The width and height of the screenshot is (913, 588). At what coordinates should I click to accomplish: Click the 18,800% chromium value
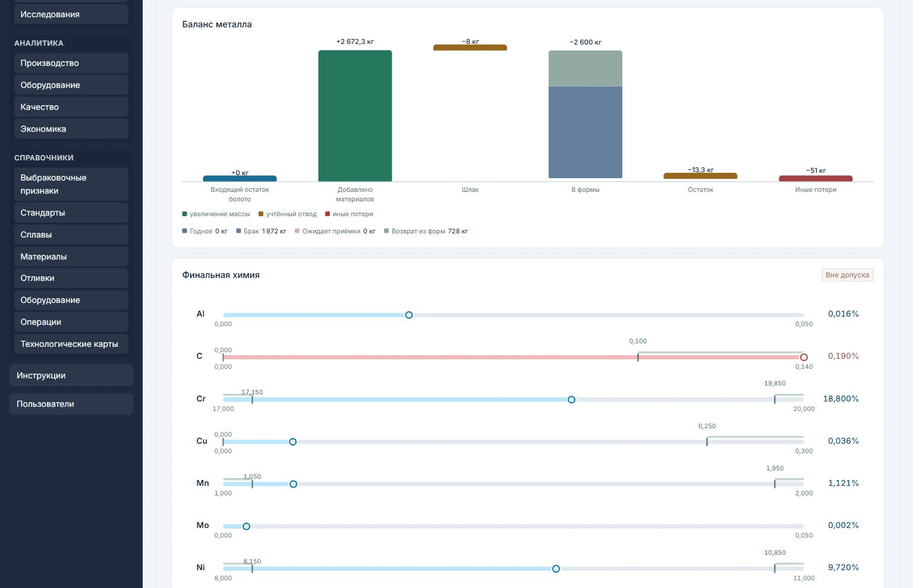(841, 399)
